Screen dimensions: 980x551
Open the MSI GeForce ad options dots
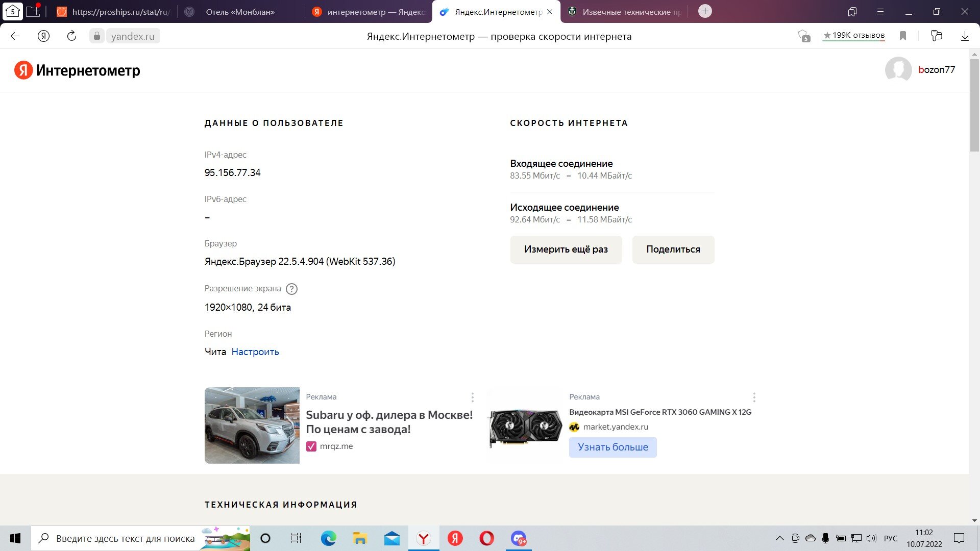[x=754, y=397]
